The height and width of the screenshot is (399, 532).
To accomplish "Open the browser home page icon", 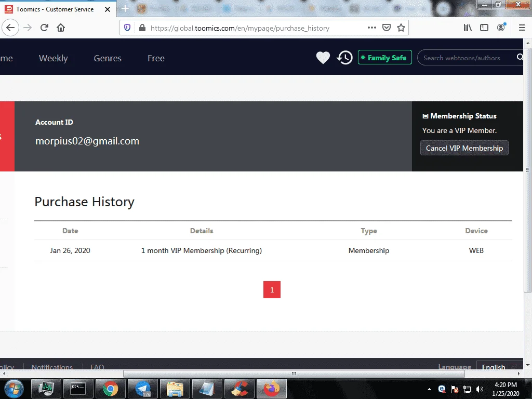I will (x=61, y=28).
